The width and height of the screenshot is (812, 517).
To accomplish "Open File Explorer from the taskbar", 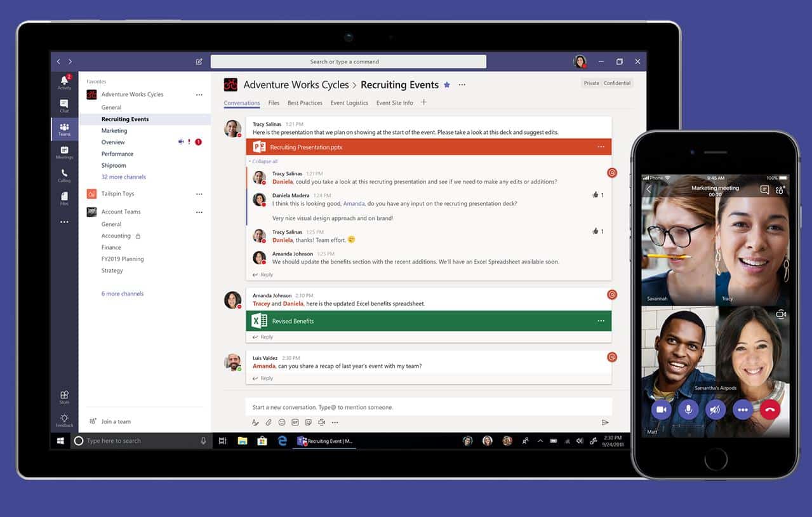I will (x=243, y=441).
